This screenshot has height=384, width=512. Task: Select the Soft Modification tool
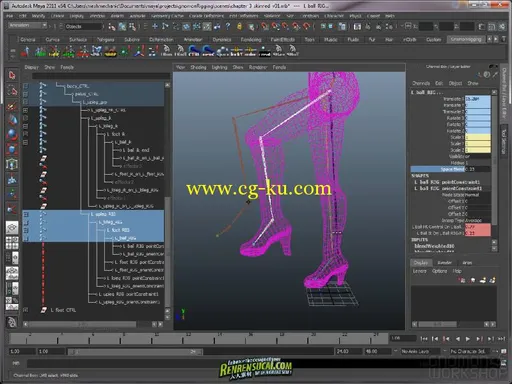pyautogui.click(x=12, y=180)
